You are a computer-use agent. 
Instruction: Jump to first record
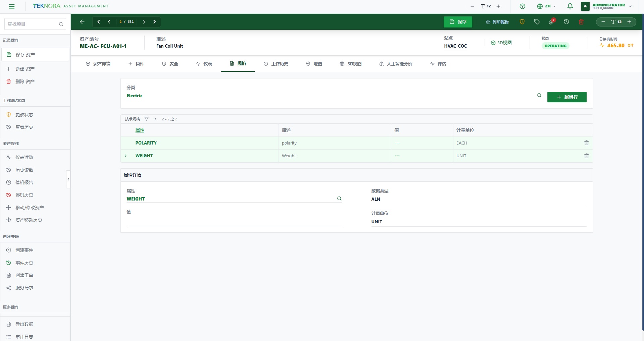99,22
